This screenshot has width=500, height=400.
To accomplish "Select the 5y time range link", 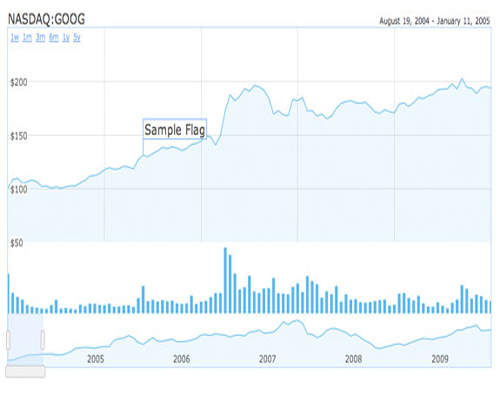I will tap(77, 38).
